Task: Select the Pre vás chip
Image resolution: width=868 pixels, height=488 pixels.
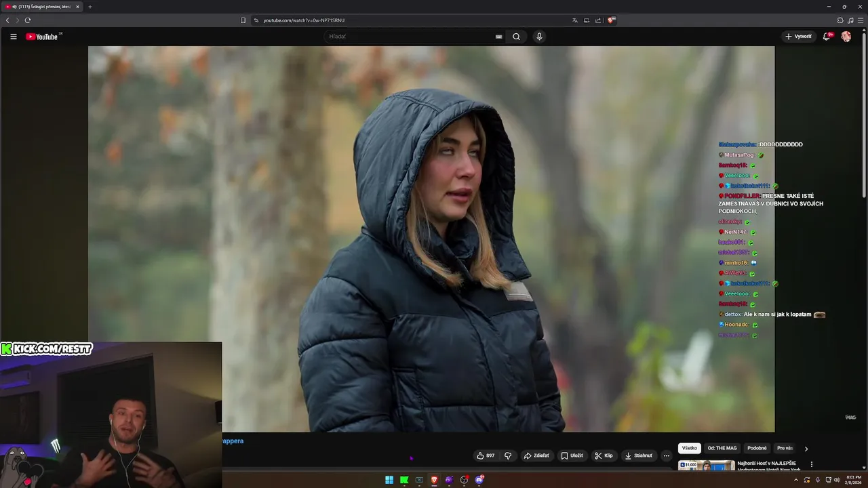Action: point(785,448)
